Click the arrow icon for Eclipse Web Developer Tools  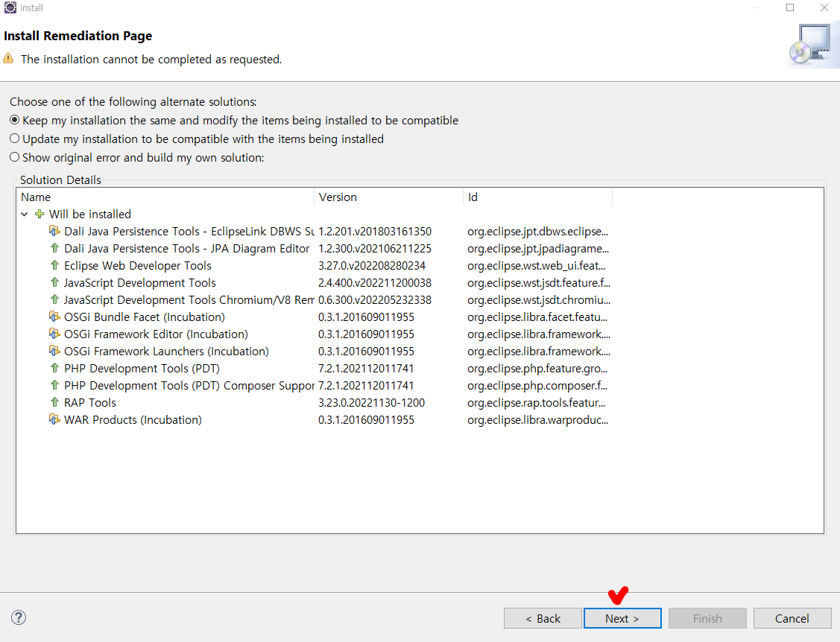pos(54,265)
